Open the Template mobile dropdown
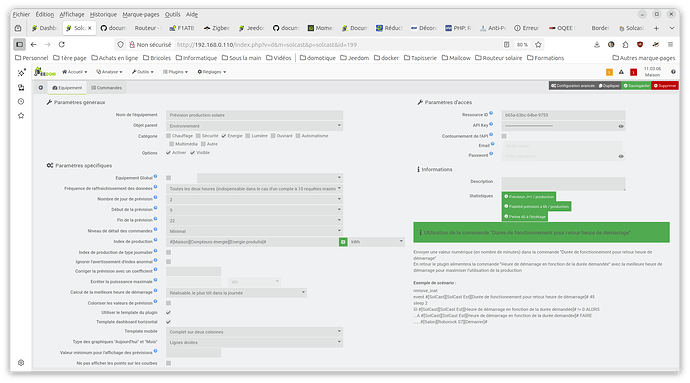This screenshot has height=383, width=690. [254, 332]
